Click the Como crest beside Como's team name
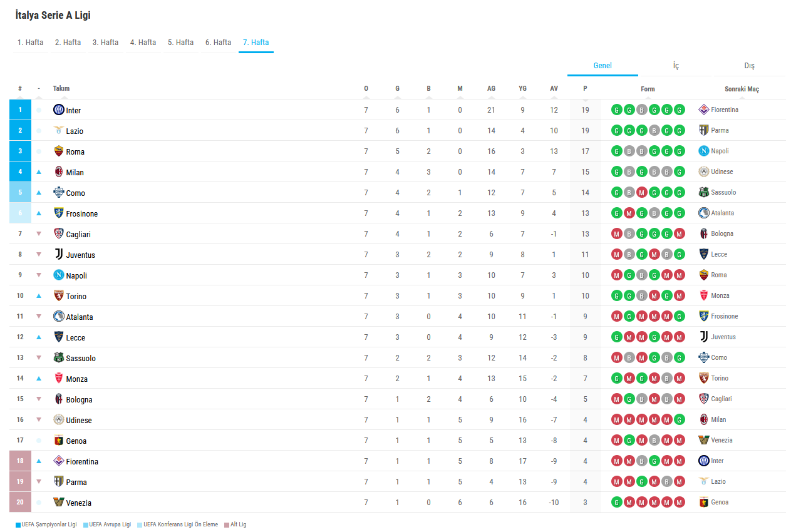The width and height of the screenshot is (786, 532). pyautogui.click(x=59, y=193)
